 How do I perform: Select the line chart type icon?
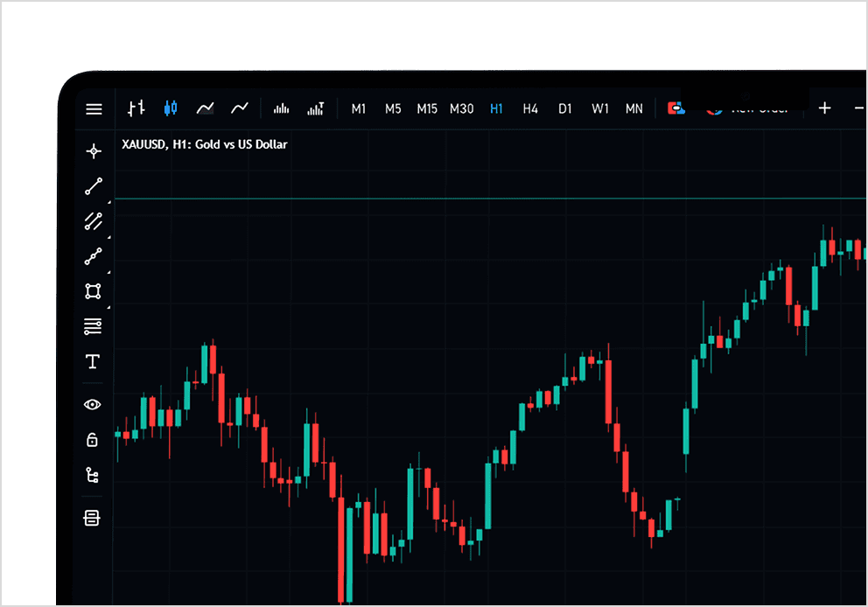click(x=240, y=108)
